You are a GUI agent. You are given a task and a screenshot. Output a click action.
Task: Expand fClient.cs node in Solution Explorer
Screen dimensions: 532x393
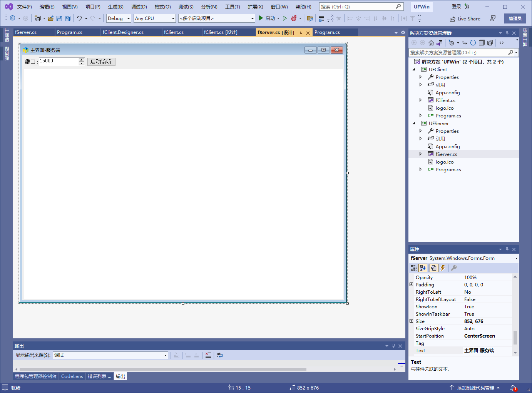pos(420,100)
